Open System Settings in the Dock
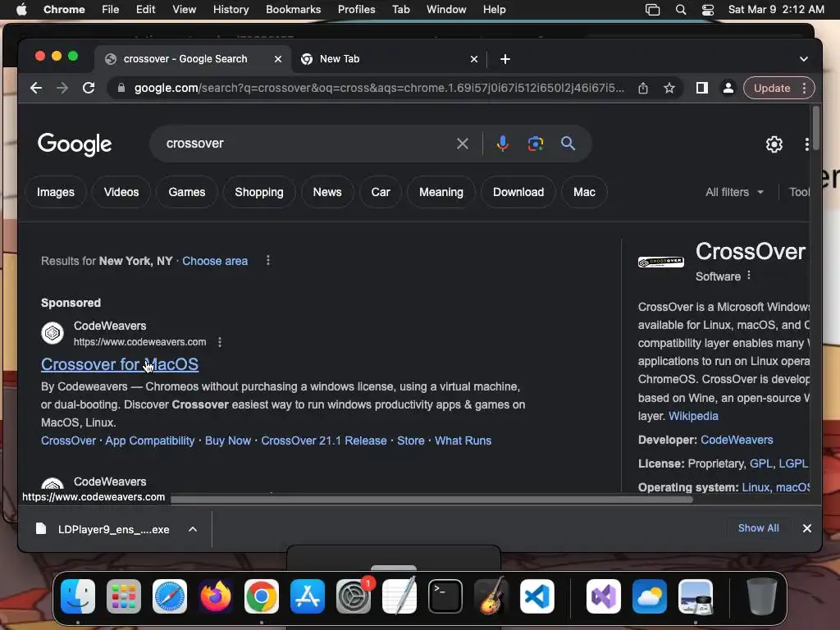Image resolution: width=840 pixels, height=630 pixels. pyautogui.click(x=354, y=596)
